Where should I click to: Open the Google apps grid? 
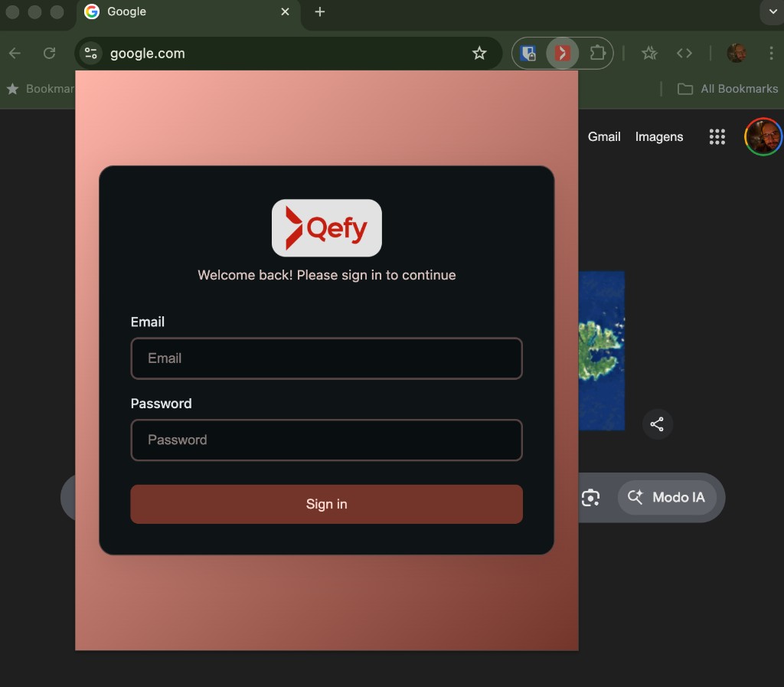click(x=717, y=136)
